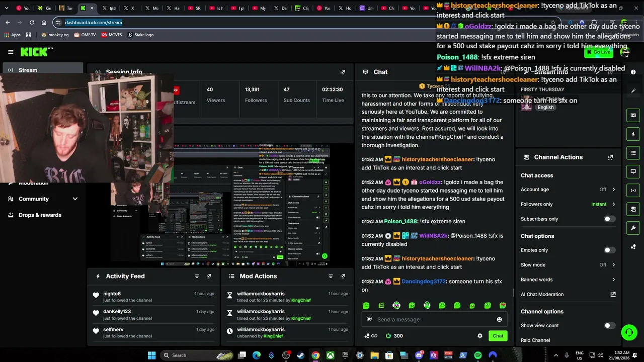Open Discord from the taskbar
The width and height of the screenshot is (644, 362).
click(x=419, y=355)
